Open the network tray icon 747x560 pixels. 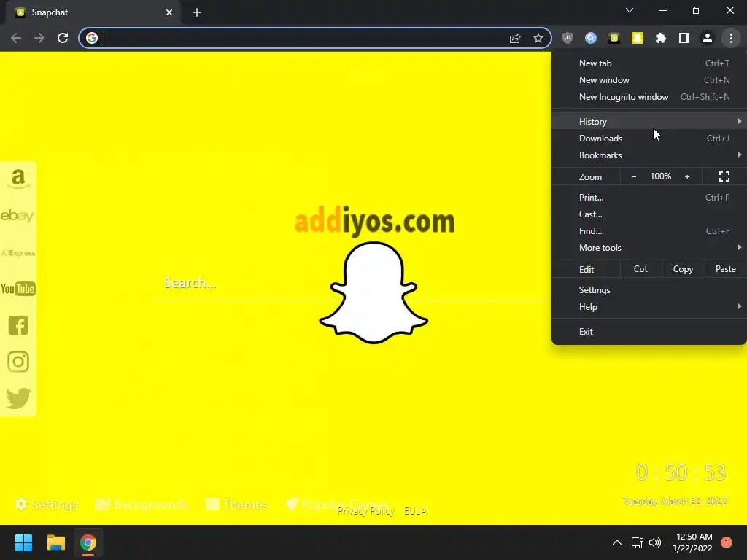tap(637, 542)
